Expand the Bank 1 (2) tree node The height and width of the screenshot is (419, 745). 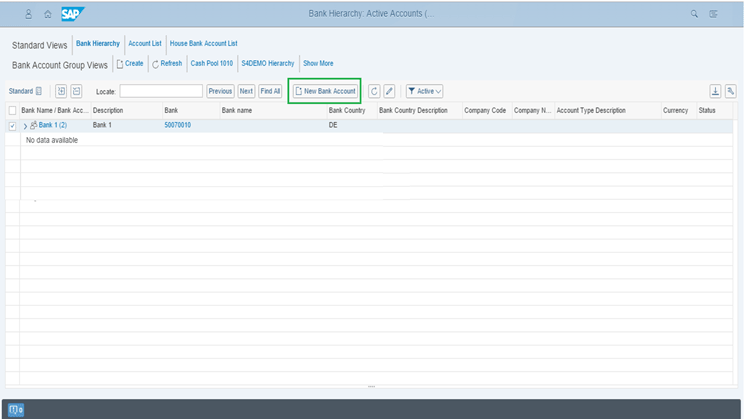(25, 125)
